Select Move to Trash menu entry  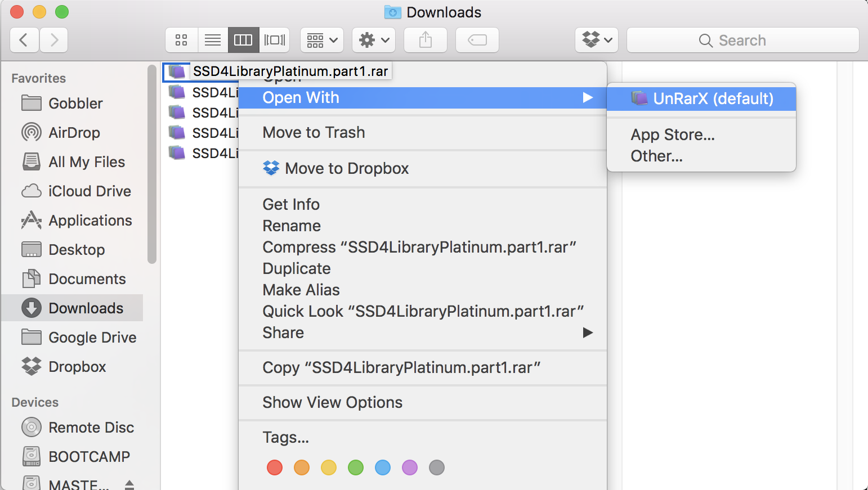tap(314, 133)
